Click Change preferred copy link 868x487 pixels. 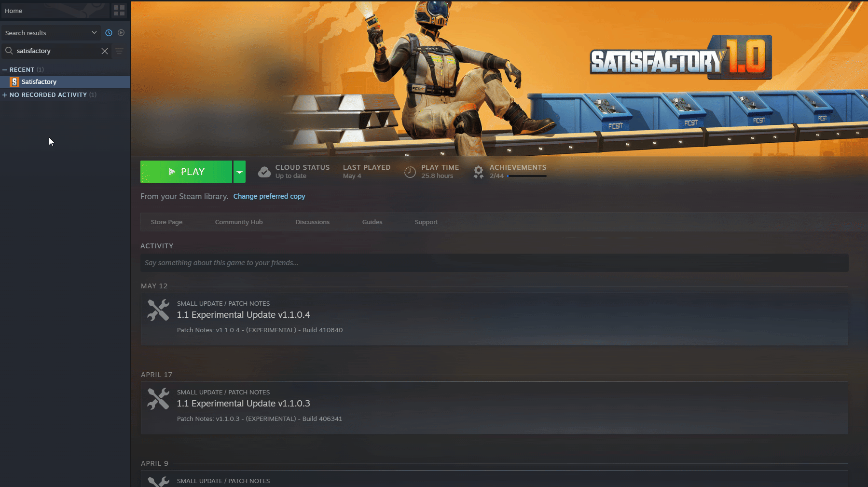tap(269, 196)
